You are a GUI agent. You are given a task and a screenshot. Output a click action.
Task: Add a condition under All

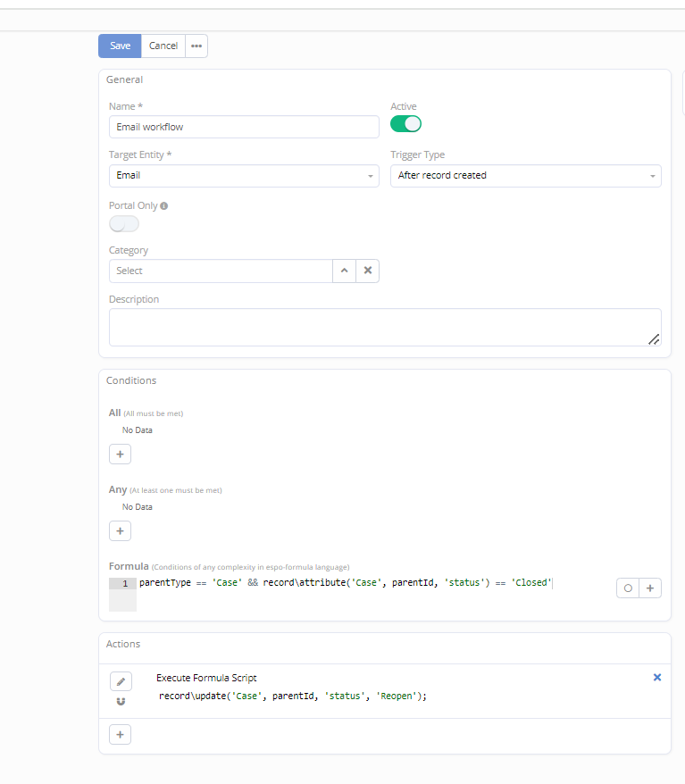point(120,455)
